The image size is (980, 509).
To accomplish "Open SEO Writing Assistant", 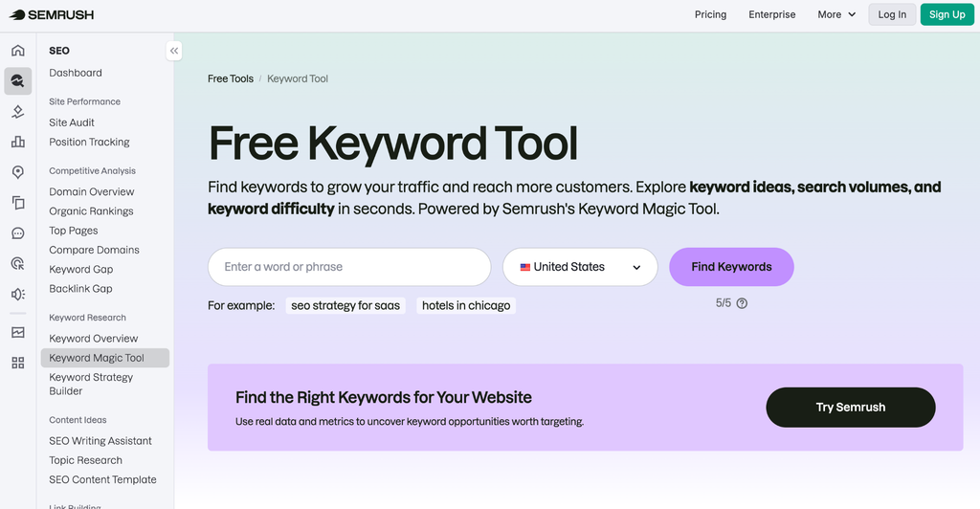I will click(x=100, y=441).
